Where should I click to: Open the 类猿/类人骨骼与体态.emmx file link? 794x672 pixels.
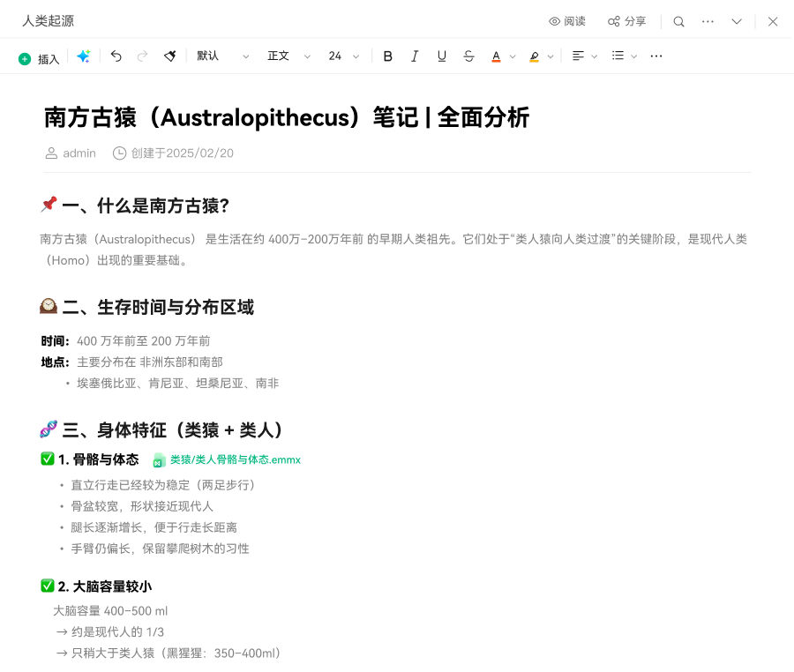pyautogui.click(x=235, y=459)
